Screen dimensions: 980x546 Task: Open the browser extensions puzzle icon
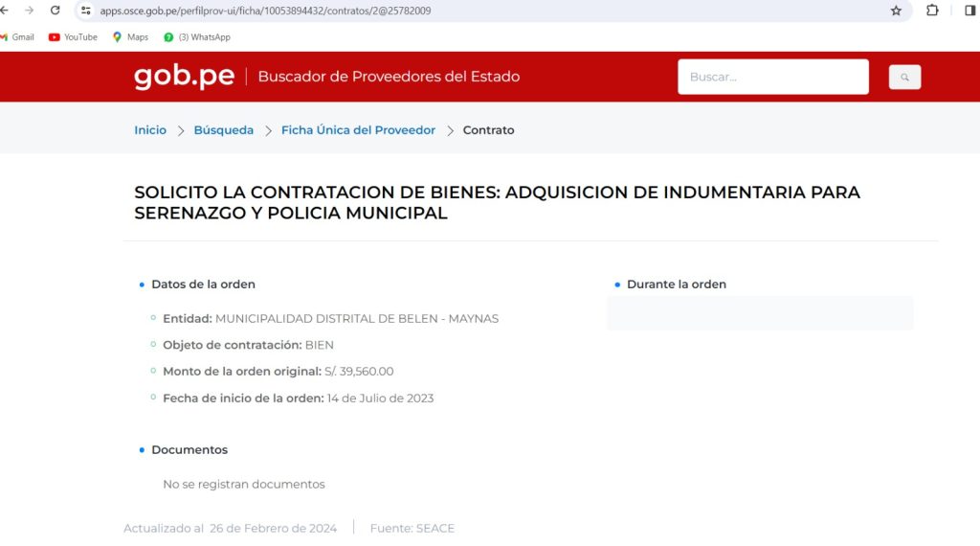coord(932,11)
